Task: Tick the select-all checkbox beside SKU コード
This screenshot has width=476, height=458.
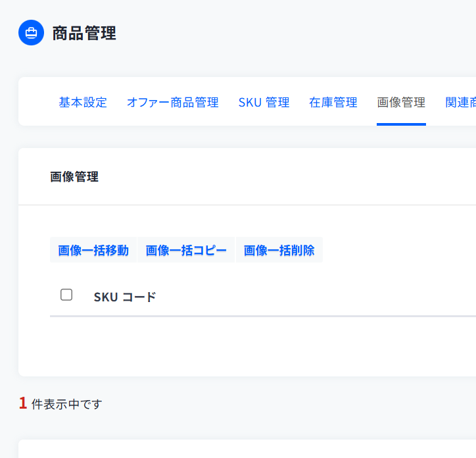Action: click(66, 295)
